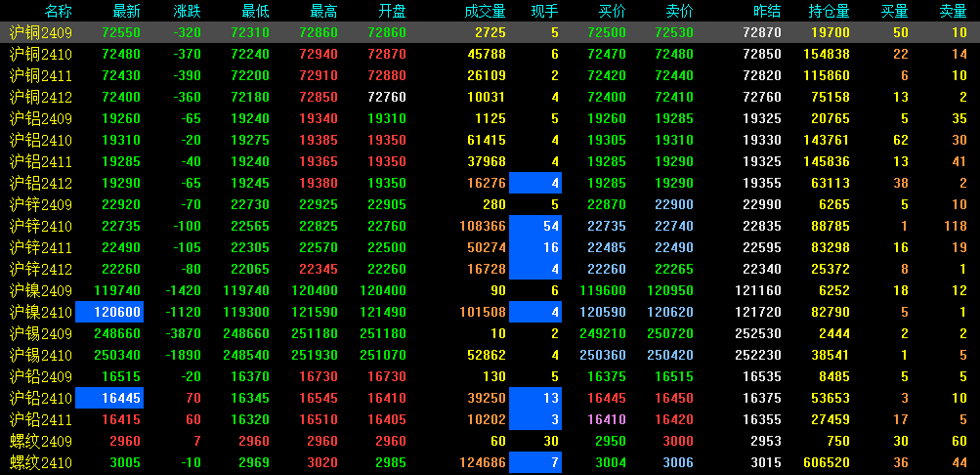Click open interest 606520

point(827,462)
